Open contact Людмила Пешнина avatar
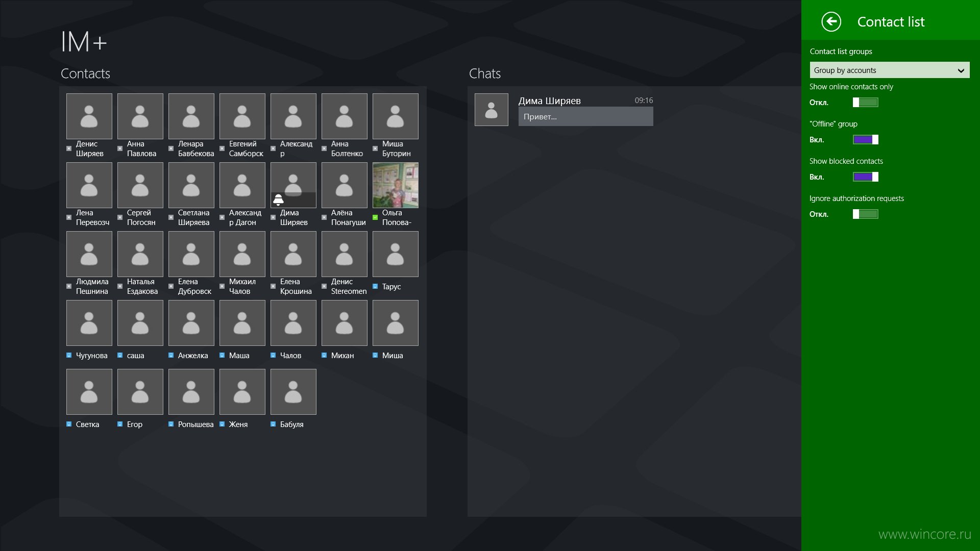Screen dimensions: 980x551 (x=89, y=254)
